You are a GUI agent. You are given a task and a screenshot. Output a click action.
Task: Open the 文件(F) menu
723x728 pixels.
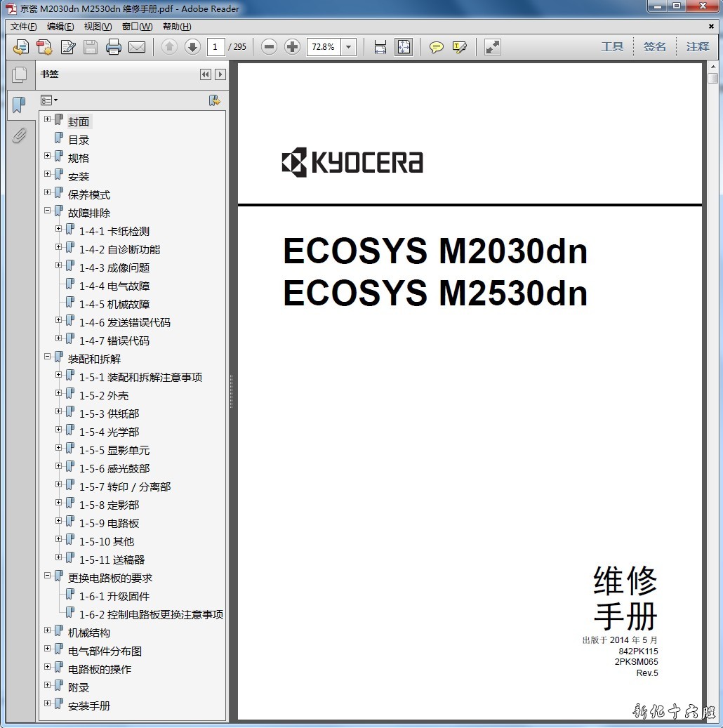[23, 27]
